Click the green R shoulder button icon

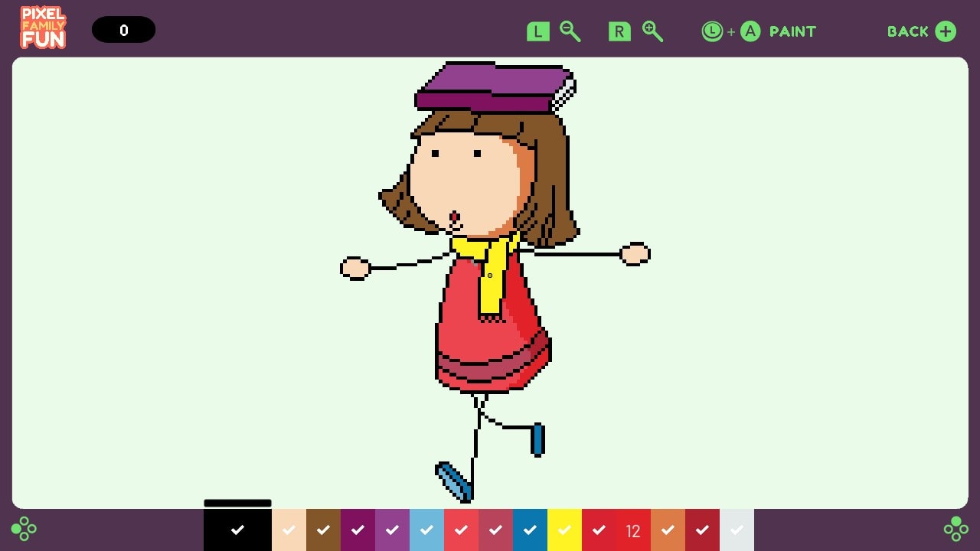tap(619, 31)
